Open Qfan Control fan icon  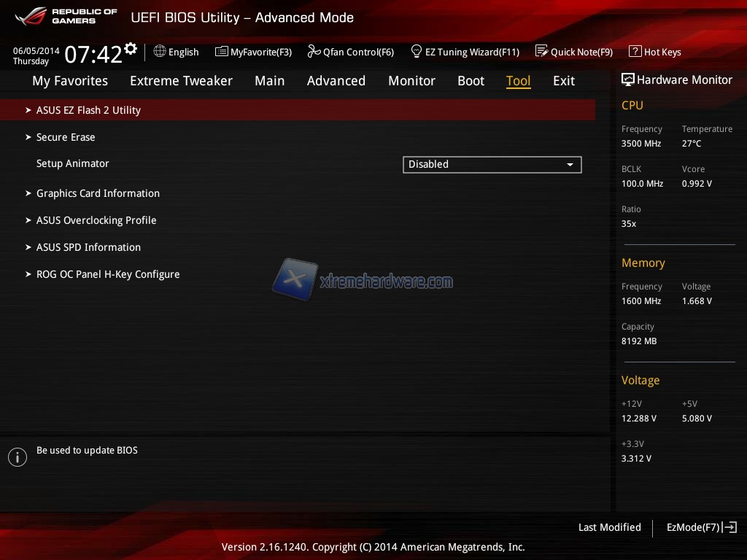pos(314,52)
